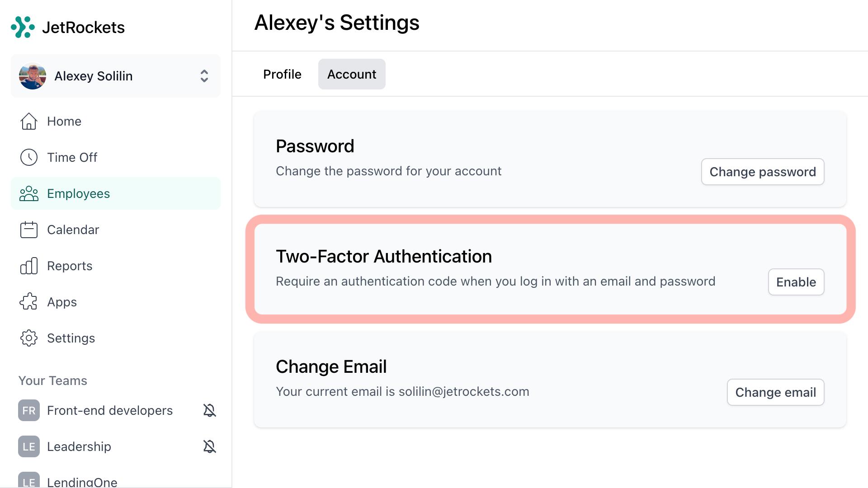Open the LendingOne team
Screen dimensions: 868x488
coord(82,482)
